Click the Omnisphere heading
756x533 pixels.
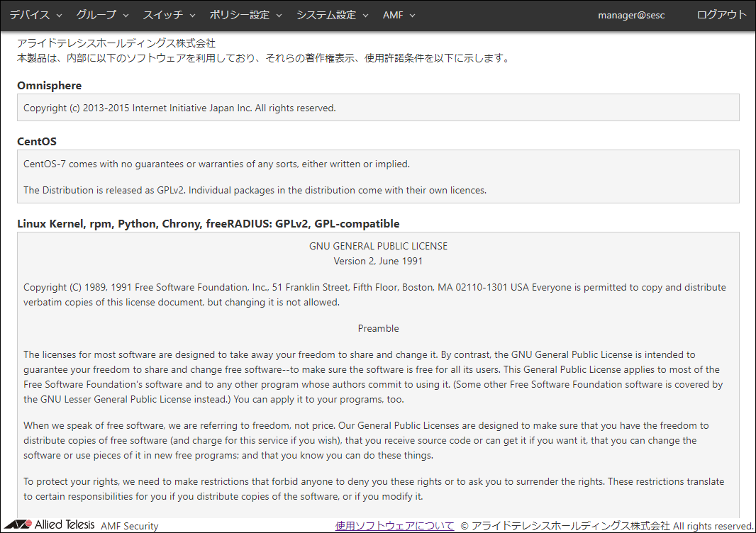point(49,85)
